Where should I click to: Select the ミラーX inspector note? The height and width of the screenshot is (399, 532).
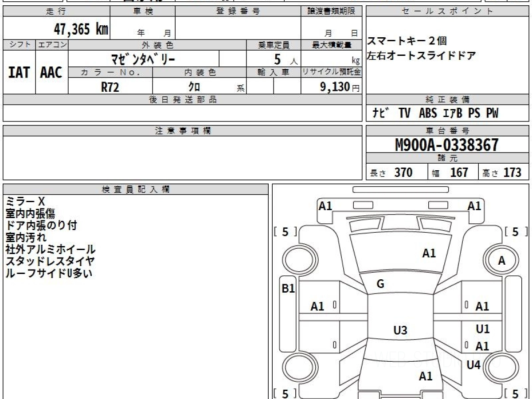coord(26,202)
